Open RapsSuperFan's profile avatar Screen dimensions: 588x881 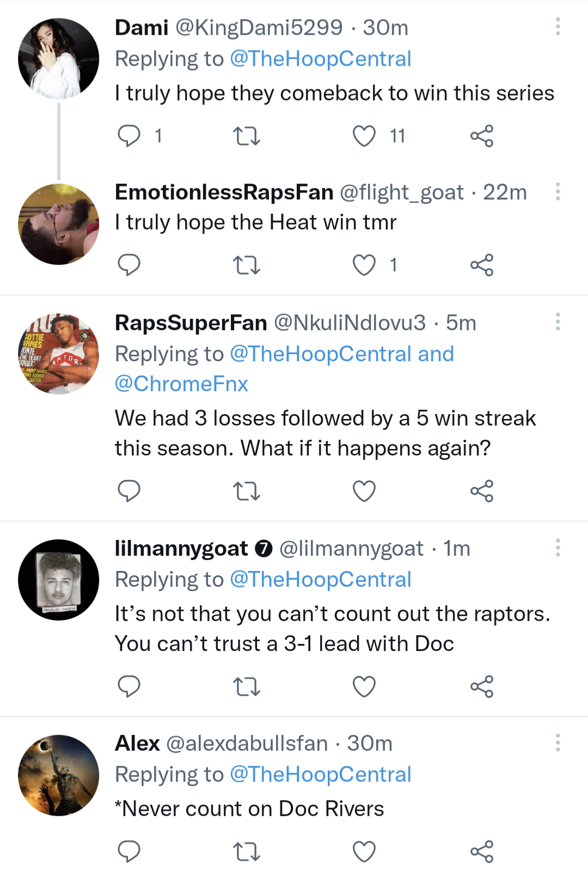click(59, 354)
